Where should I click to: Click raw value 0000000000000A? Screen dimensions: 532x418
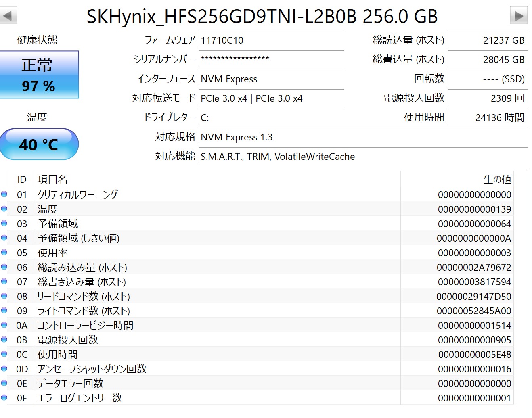coord(474,238)
